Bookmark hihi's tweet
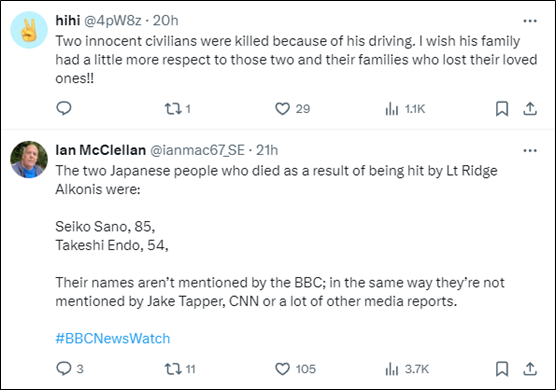The height and width of the screenshot is (390, 556). coord(502,109)
